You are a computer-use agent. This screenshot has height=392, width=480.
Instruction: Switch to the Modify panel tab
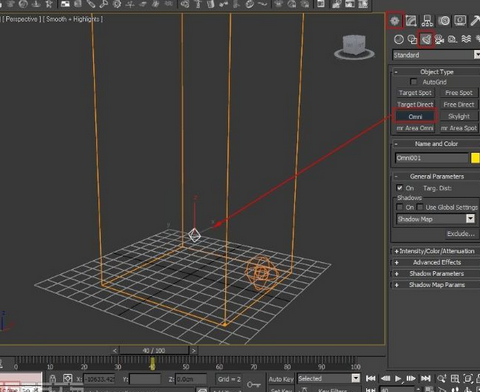[411, 21]
